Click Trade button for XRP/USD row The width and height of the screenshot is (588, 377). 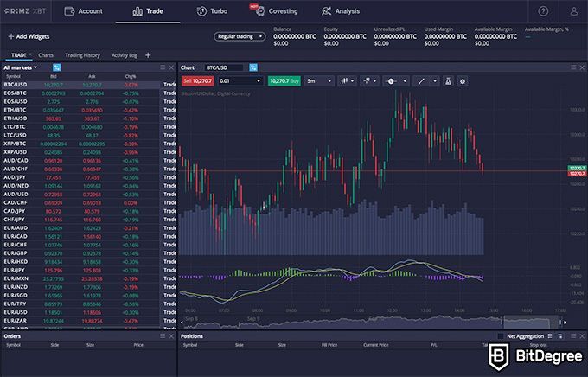(169, 152)
